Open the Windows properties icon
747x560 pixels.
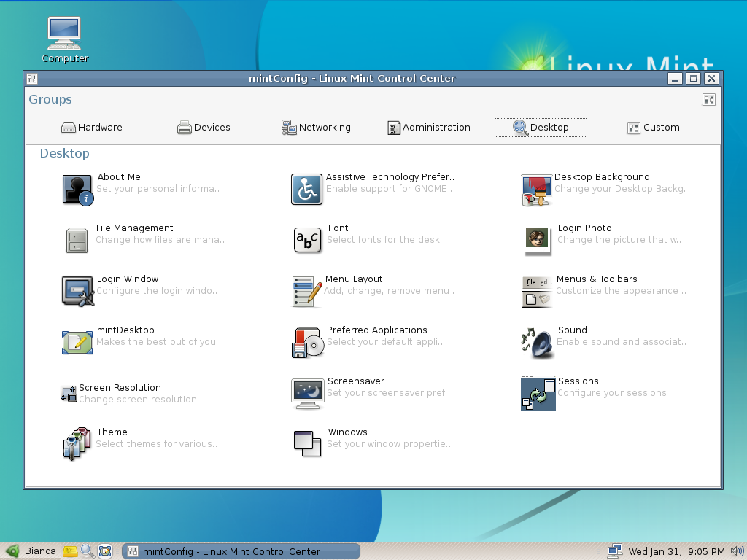(x=307, y=444)
